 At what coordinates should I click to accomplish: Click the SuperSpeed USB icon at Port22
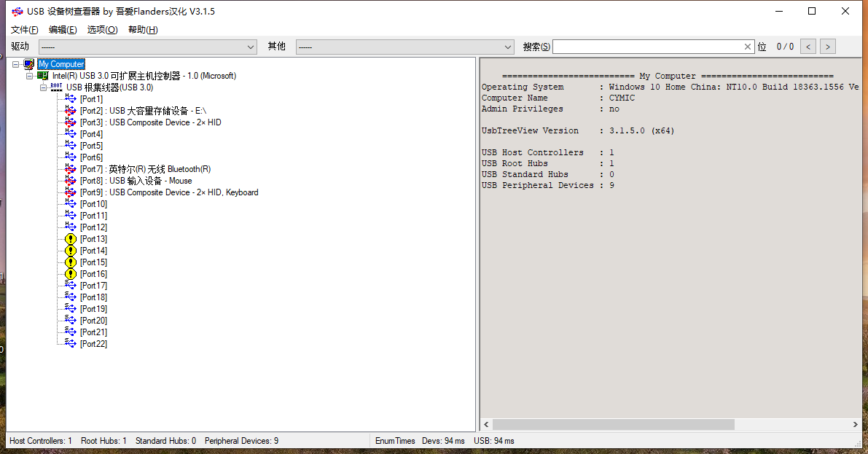(70, 343)
